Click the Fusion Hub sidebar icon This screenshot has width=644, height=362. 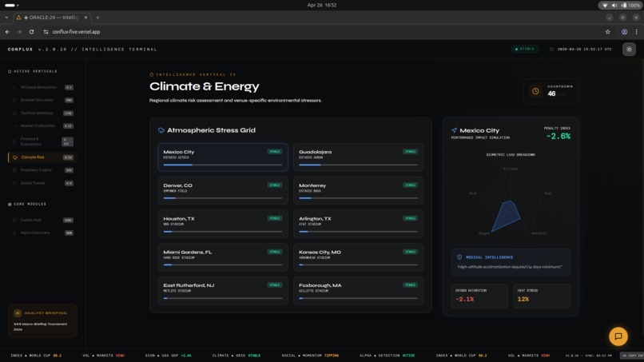[x=14, y=221]
